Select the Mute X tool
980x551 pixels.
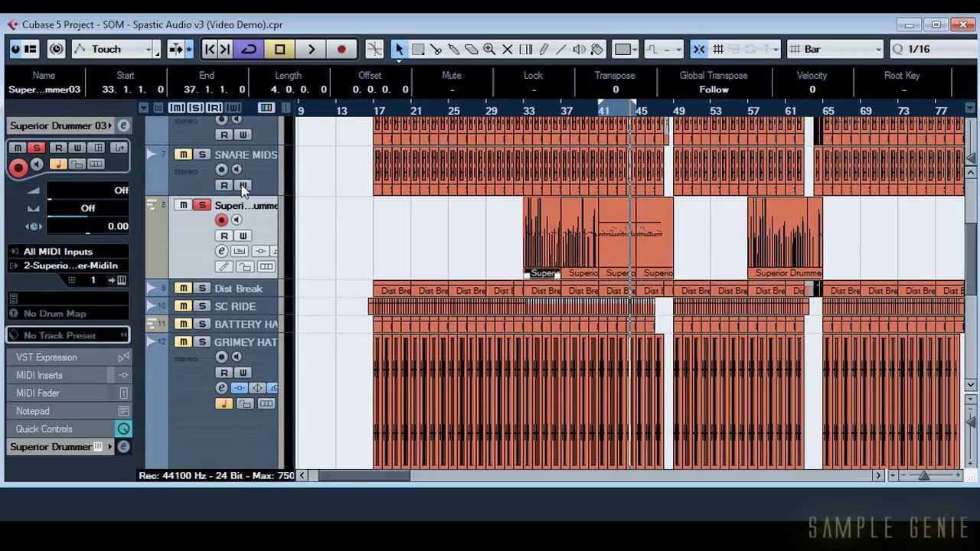[507, 49]
